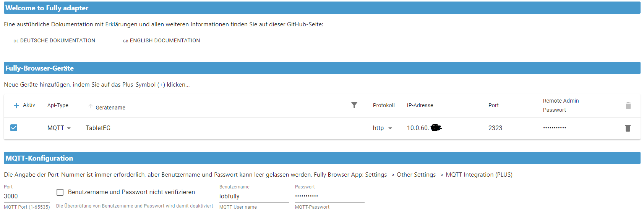Click the Remote Admin Passwort field
This screenshot has width=644, height=214.
(563, 128)
